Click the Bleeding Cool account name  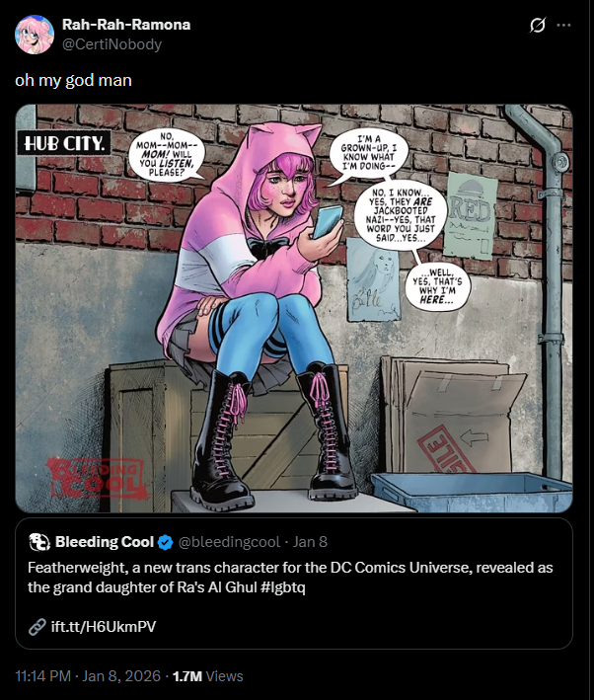pyautogui.click(x=105, y=541)
